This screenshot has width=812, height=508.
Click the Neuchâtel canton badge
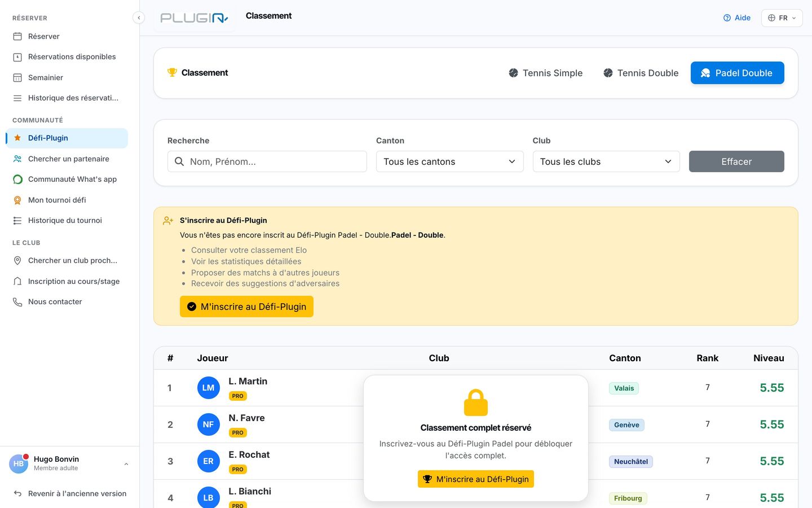coord(630,462)
